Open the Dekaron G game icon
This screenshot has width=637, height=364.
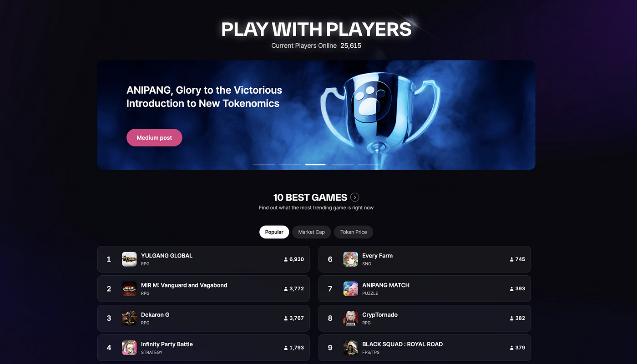point(129,318)
